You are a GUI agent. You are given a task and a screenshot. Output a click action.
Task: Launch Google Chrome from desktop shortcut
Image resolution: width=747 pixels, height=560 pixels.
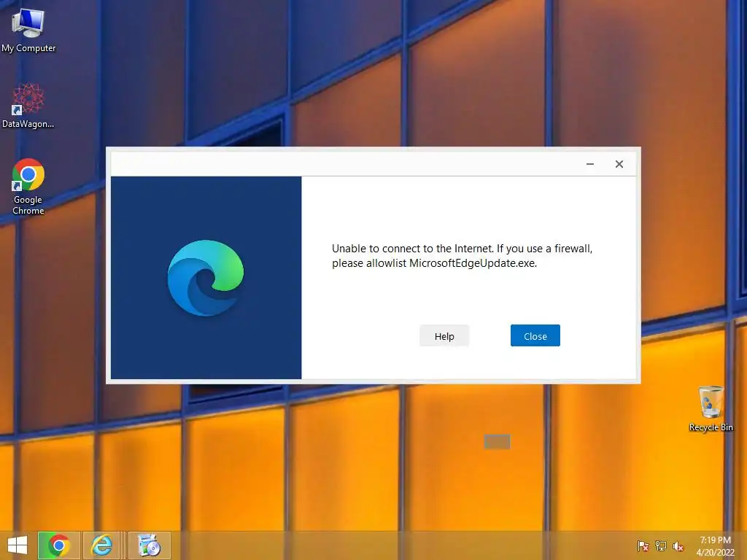[28, 186]
